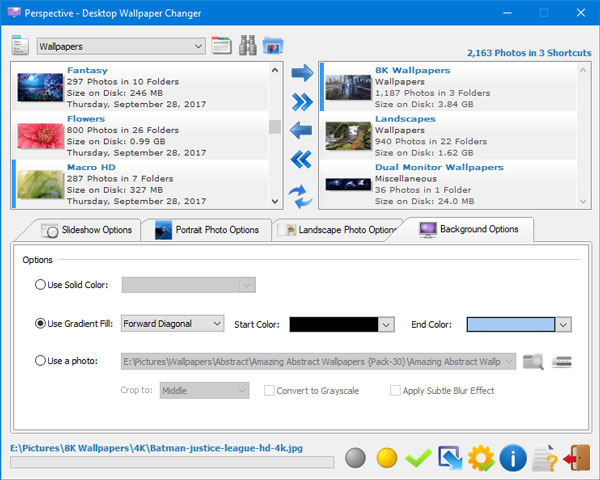Click the blue info about icon

click(513, 458)
